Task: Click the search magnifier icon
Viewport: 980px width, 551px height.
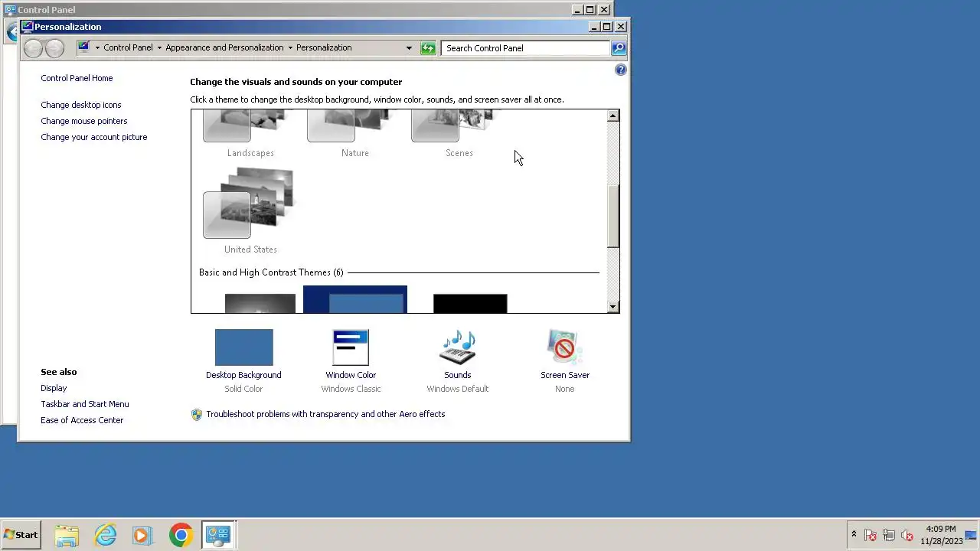Action: point(619,48)
